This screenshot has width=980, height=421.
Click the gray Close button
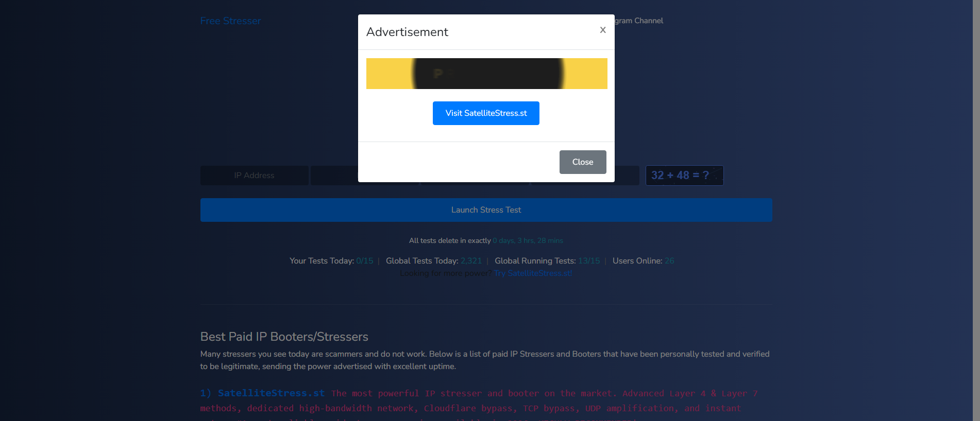pos(583,162)
